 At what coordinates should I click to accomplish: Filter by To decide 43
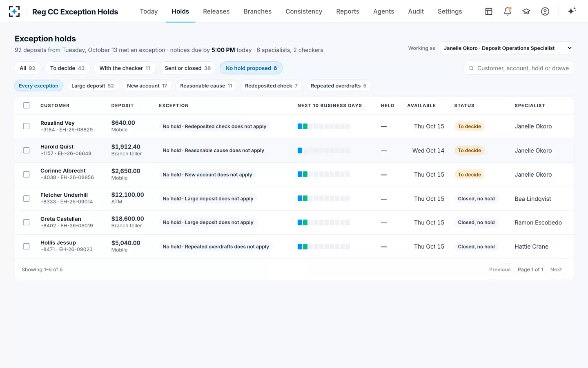point(67,68)
